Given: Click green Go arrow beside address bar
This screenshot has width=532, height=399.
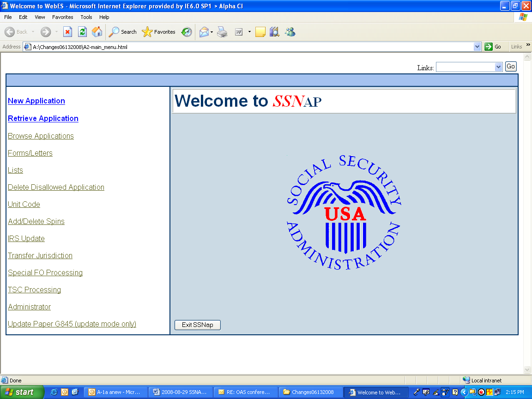Looking at the screenshot, I should pyautogui.click(x=489, y=47).
